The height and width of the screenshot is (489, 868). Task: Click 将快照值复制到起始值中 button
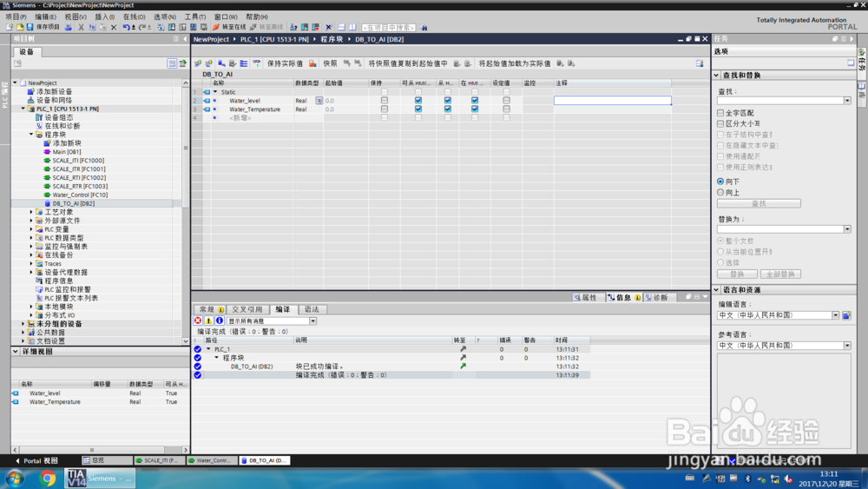pos(407,63)
